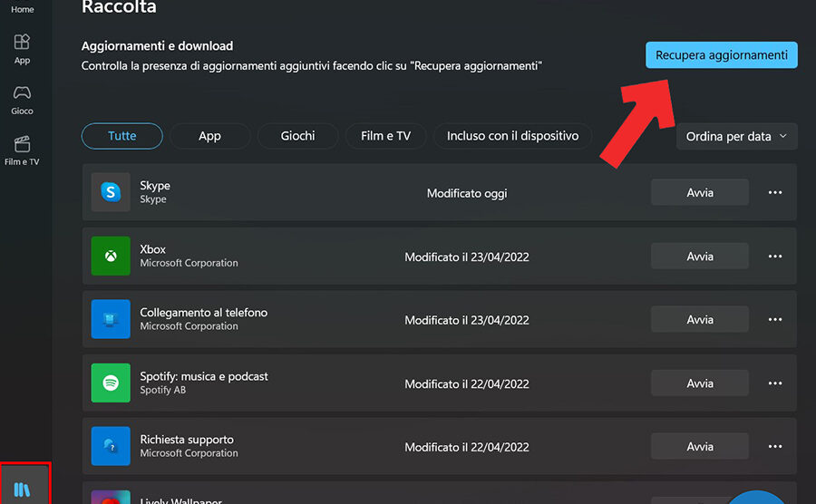Click Recupera aggiornamenti button

point(721,55)
